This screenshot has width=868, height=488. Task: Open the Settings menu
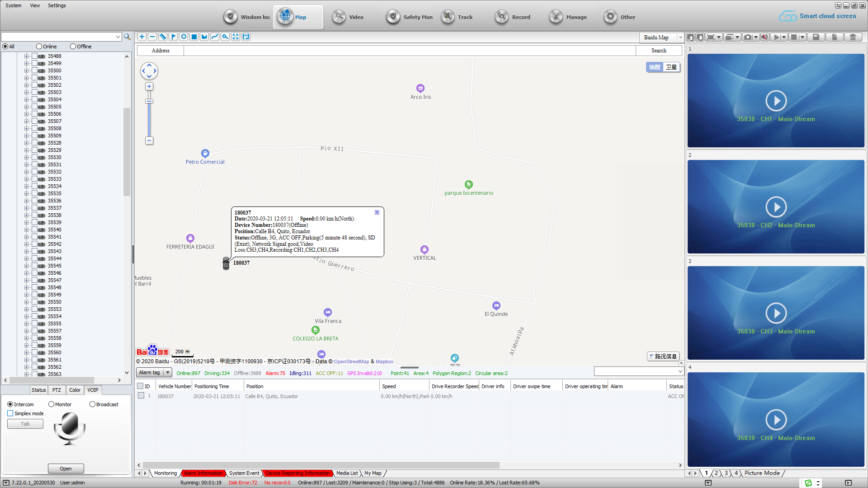click(x=57, y=5)
